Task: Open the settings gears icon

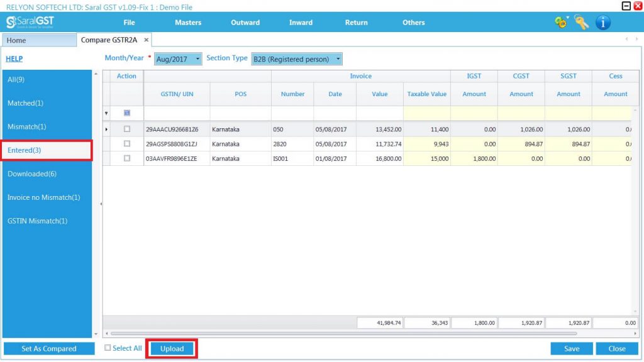Action: [x=560, y=22]
